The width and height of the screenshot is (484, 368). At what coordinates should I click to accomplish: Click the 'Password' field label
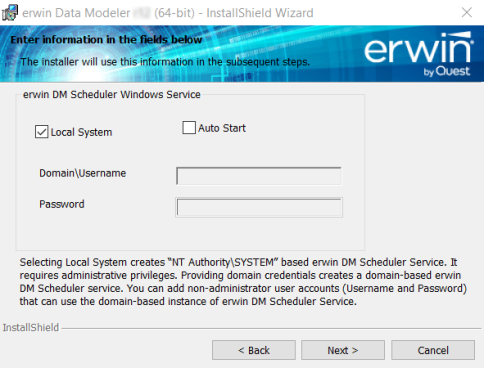pyautogui.click(x=62, y=204)
